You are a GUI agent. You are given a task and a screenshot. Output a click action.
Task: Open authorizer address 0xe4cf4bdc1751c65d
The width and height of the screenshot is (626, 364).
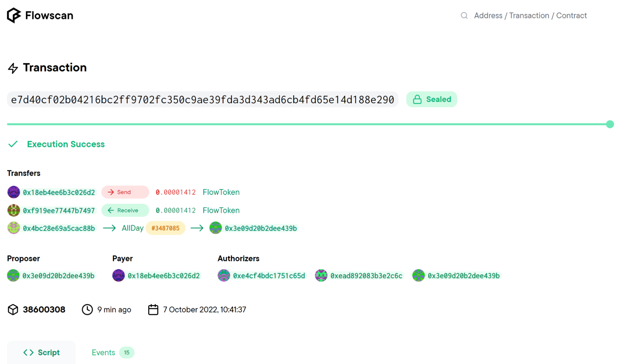(x=269, y=276)
